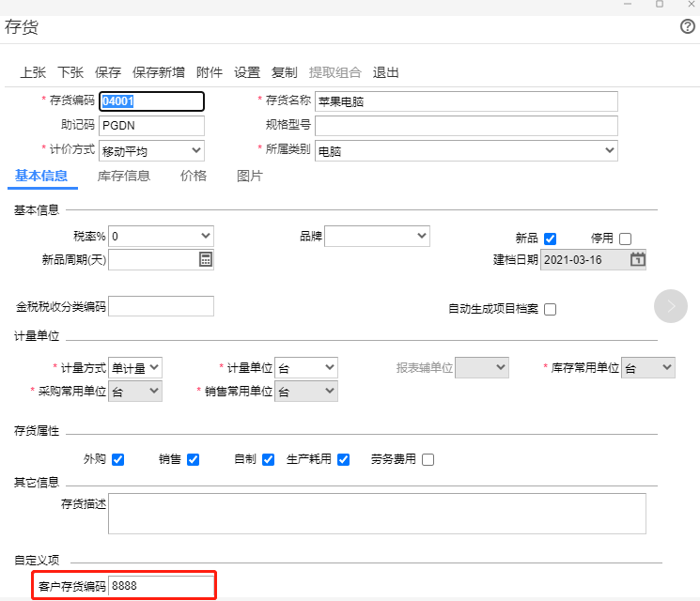Image resolution: width=700 pixels, height=601 pixels.
Task: Switch to the 基本信息 tab
Action: point(41,176)
